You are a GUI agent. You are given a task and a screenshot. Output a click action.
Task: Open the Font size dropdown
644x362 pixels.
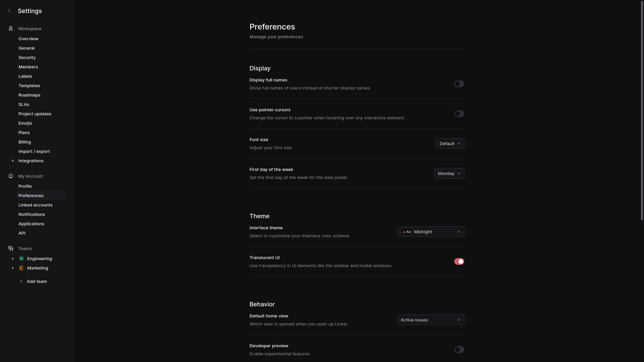(449, 143)
